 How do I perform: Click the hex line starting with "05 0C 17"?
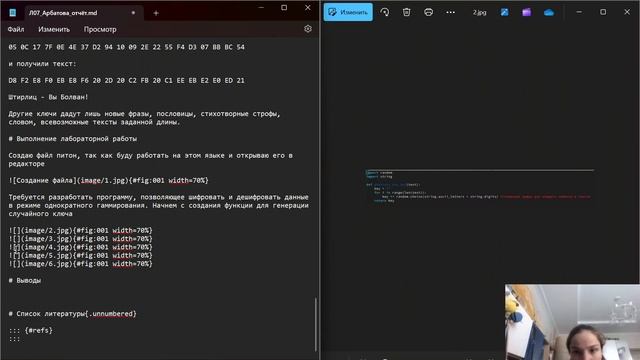pos(127,47)
